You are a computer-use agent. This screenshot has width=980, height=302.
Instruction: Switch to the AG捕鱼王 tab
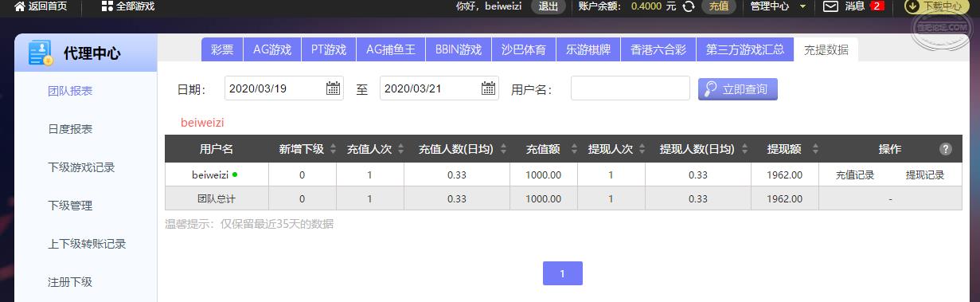point(391,49)
